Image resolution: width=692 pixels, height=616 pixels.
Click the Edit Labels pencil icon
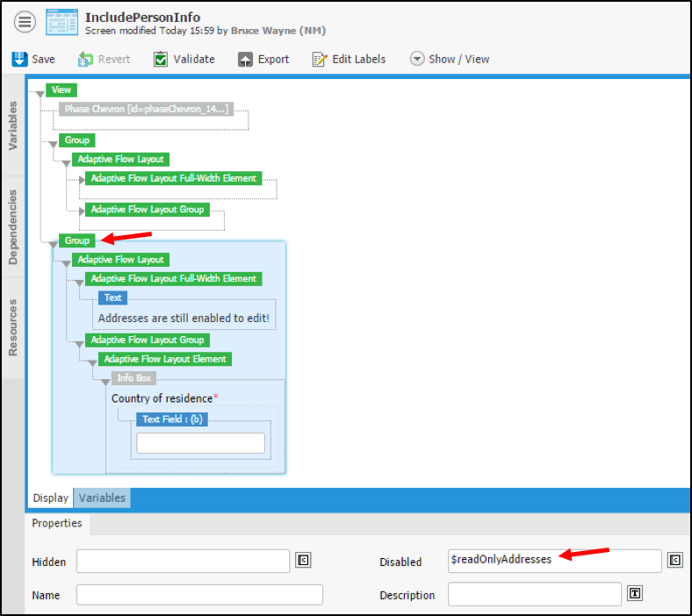tap(320, 59)
